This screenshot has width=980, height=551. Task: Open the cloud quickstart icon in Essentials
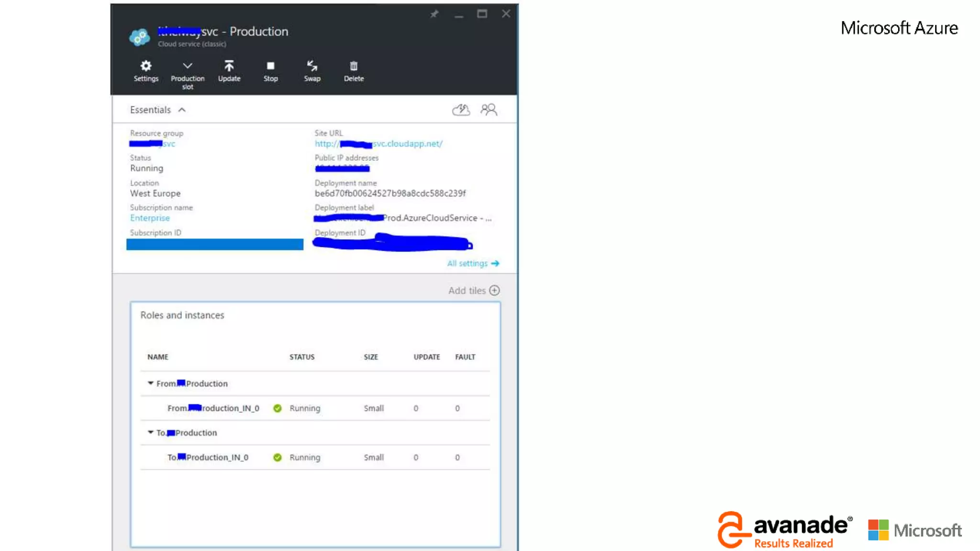pyautogui.click(x=461, y=110)
